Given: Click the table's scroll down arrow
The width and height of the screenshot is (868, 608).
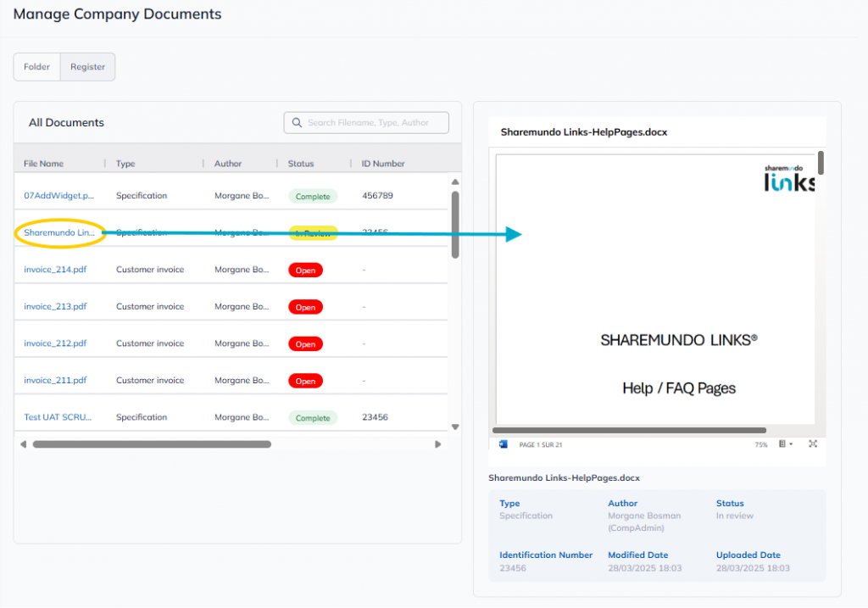Looking at the screenshot, I should tap(455, 427).
